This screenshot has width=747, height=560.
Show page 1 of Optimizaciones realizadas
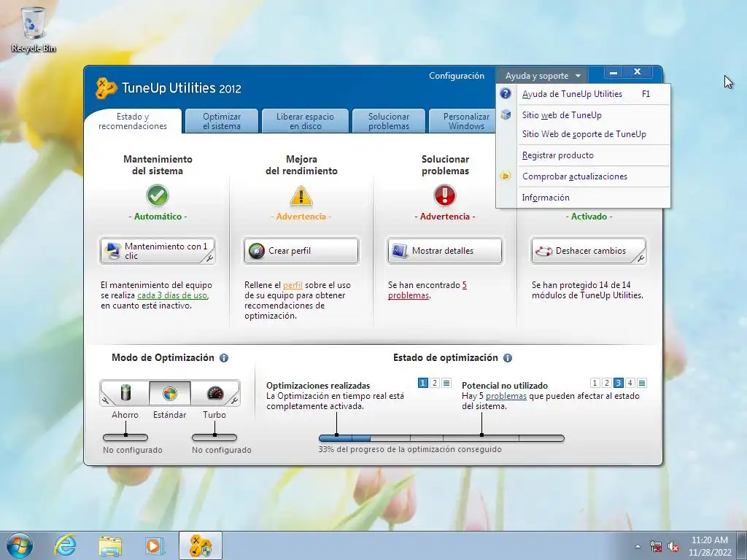point(422,383)
